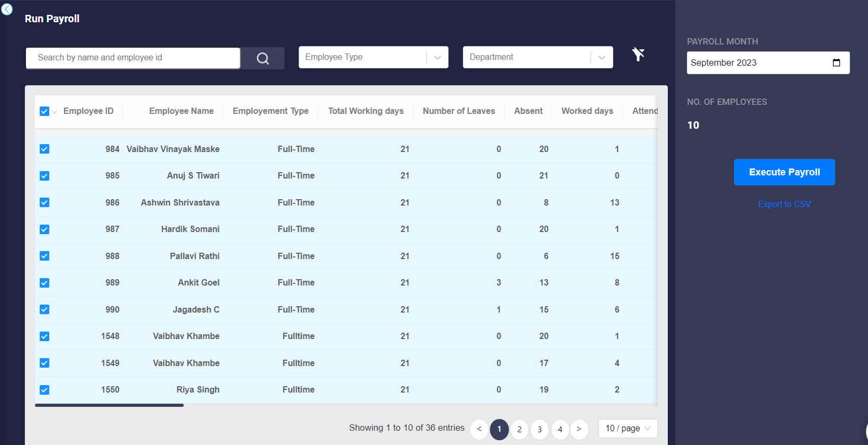Click the search by name input field
This screenshot has width=868, height=445.
[x=133, y=58]
